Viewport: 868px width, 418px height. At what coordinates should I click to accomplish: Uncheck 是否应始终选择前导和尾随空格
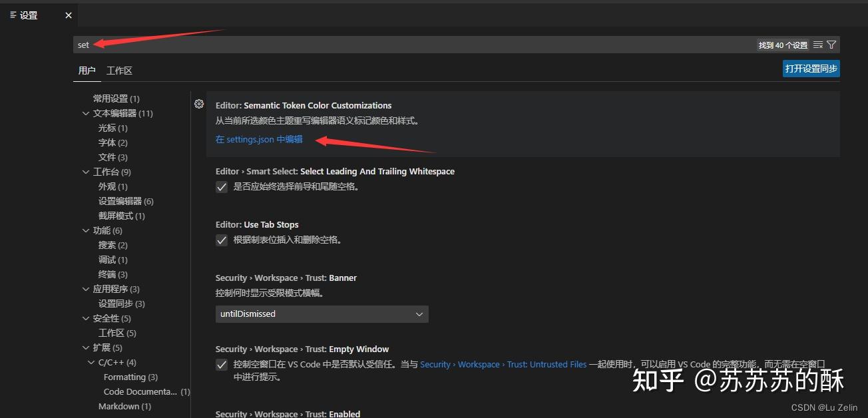(221, 186)
